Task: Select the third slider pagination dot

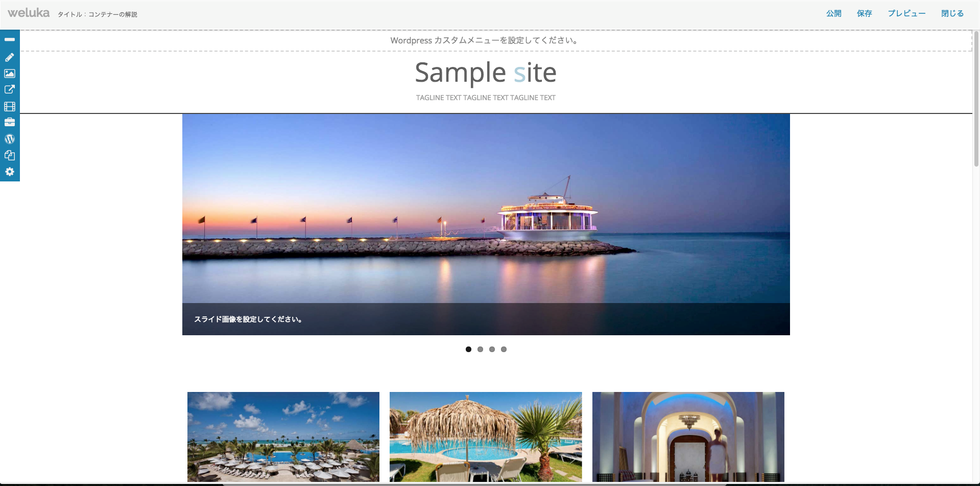Action: tap(492, 350)
